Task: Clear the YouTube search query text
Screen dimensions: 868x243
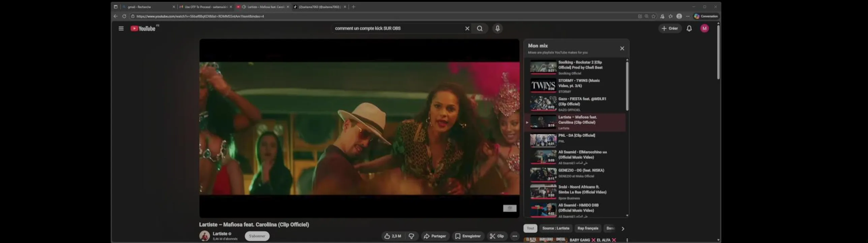Action: 467,29
